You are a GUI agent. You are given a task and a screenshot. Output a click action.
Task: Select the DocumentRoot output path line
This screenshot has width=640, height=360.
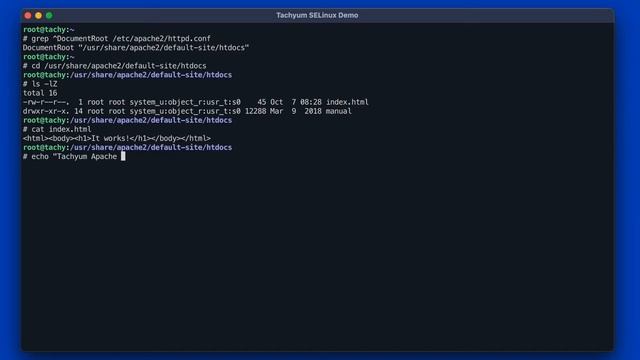point(136,48)
